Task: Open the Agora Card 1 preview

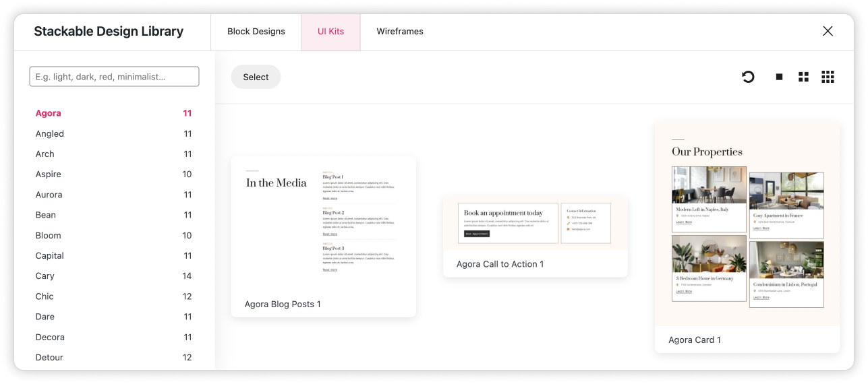Action: (x=747, y=224)
